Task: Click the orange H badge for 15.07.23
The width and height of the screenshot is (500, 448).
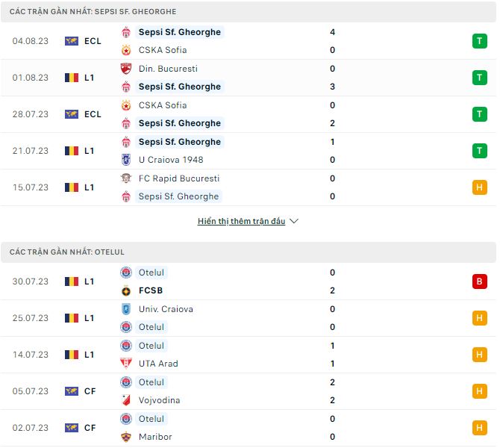Action: [479, 187]
